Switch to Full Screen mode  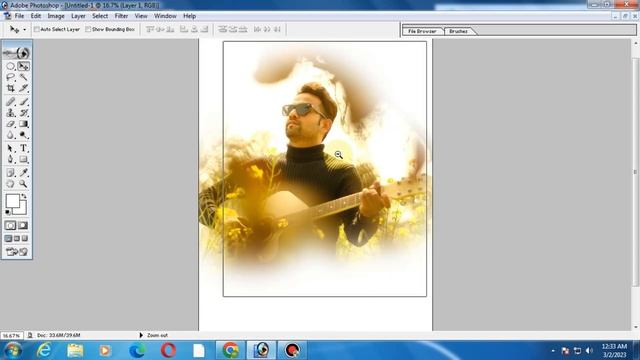25,238
